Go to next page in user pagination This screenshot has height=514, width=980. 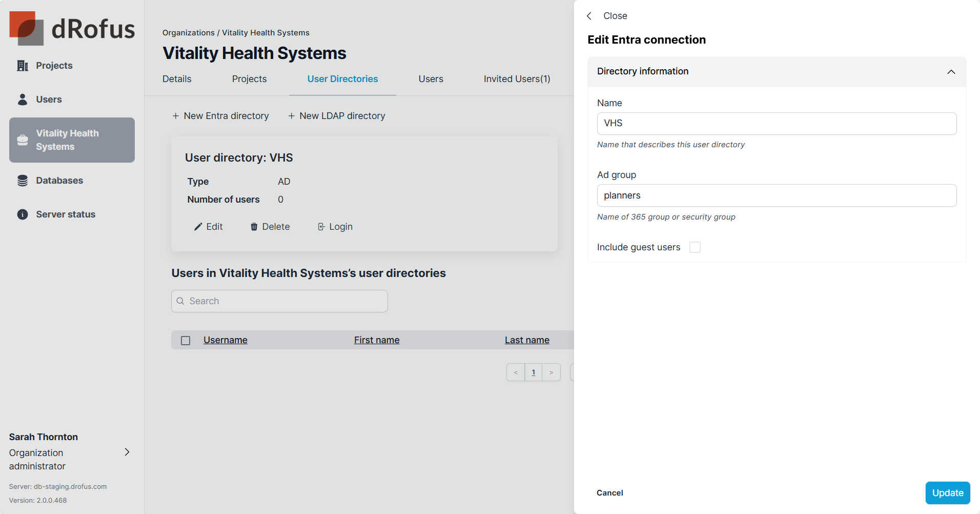tap(551, 372)
